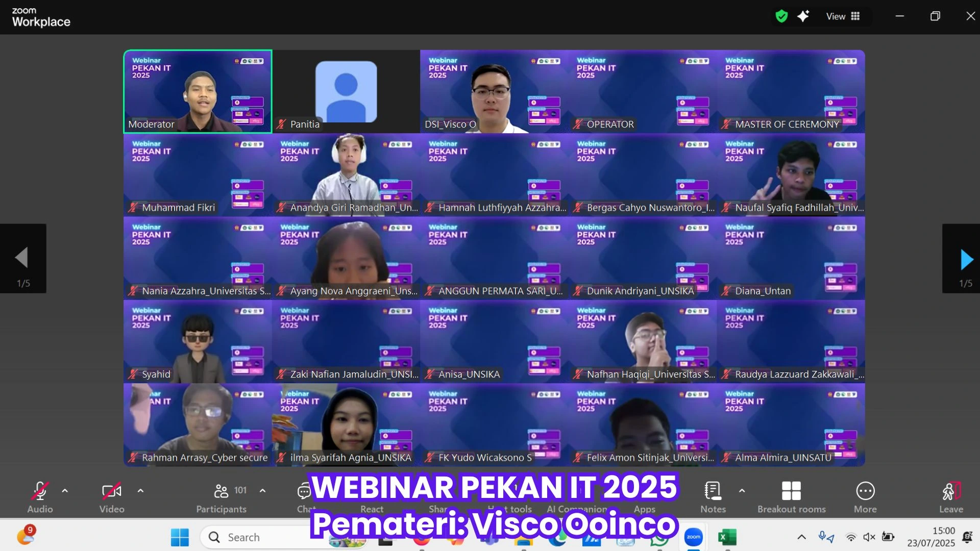Unmute microphone with Audio button
Screen dimensions: 980x551
pos(40,491)
